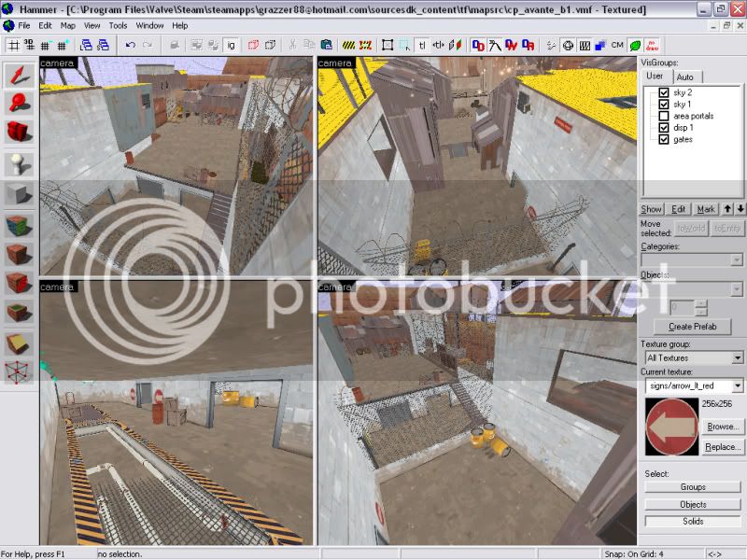Toggle the scaling texture lock icon
Screen dimensions: 747x560
[438, 45]
